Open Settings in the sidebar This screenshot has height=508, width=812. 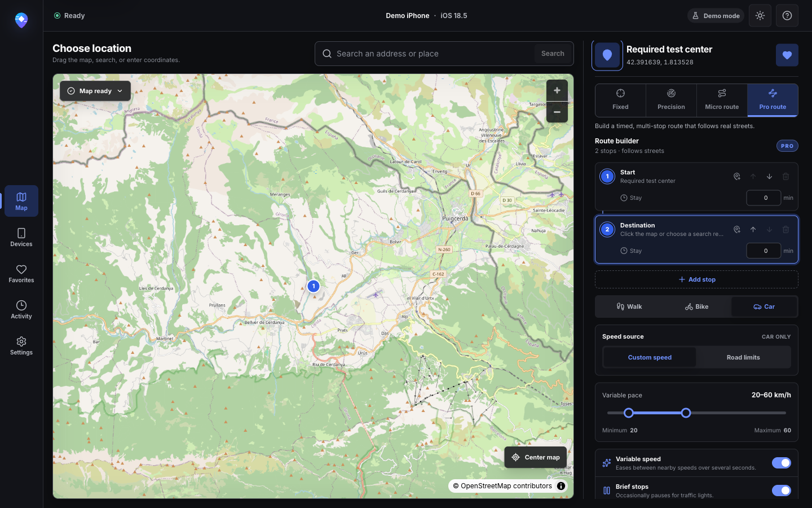click(21, 345)
